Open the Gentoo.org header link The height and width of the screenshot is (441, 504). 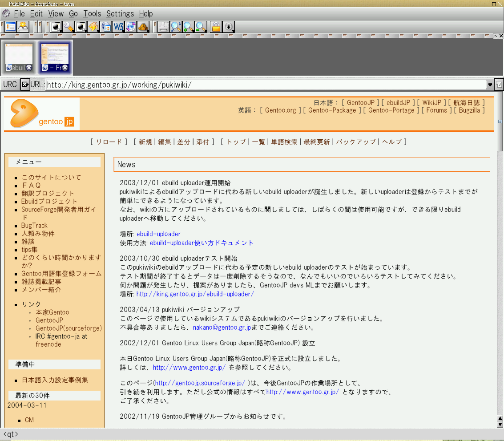281,110
